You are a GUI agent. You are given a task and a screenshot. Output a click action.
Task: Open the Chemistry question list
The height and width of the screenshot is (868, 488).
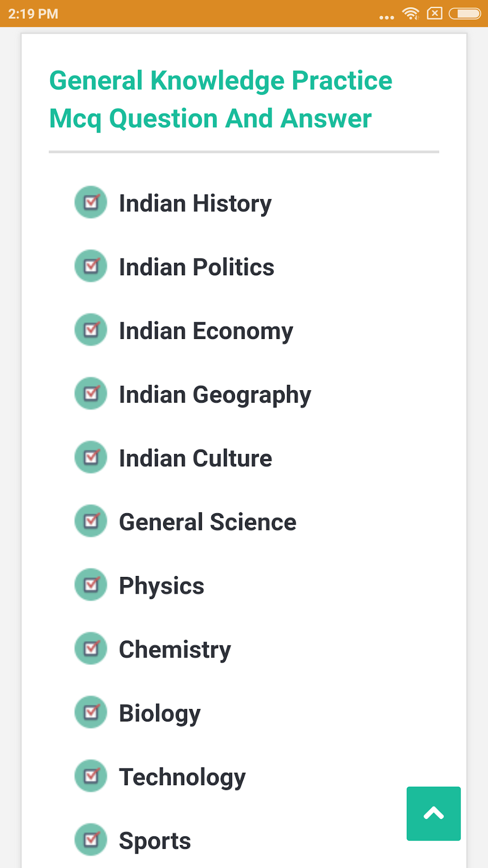[x=175, y=649]
